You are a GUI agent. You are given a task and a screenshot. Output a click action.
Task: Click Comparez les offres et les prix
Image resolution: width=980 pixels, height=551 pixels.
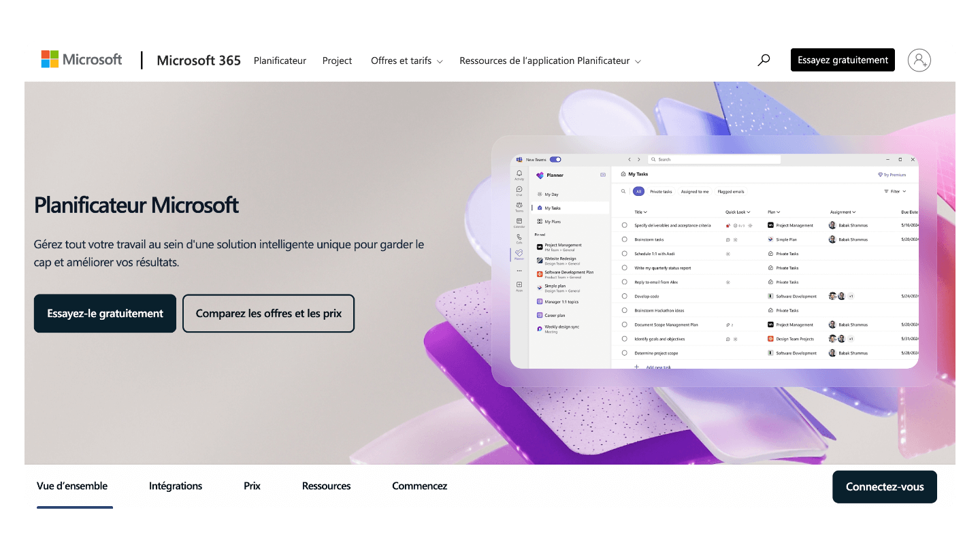(268, 314)
